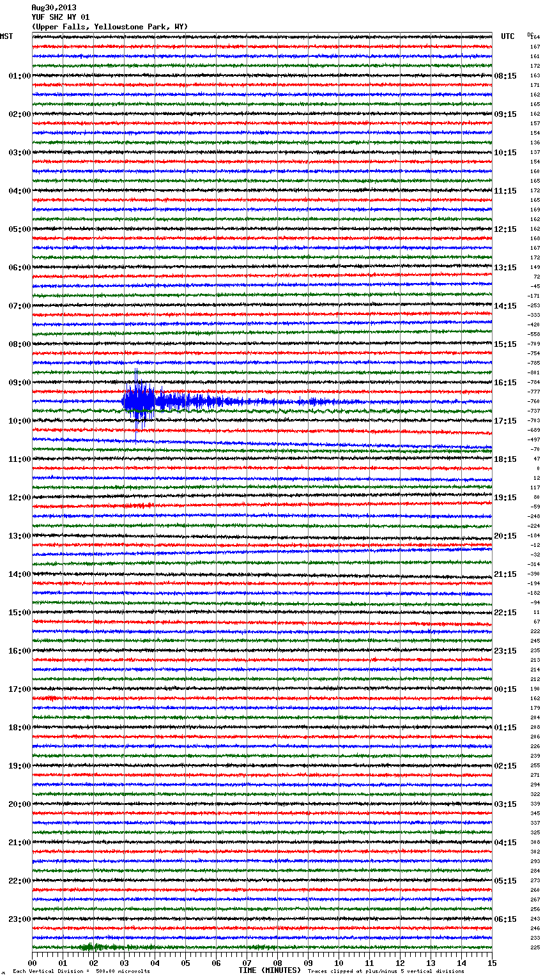The height and width of the screenshot is (980, 543).
Task: Click the minute 15 tick label on bottom axis
Action: pos(492,963)
